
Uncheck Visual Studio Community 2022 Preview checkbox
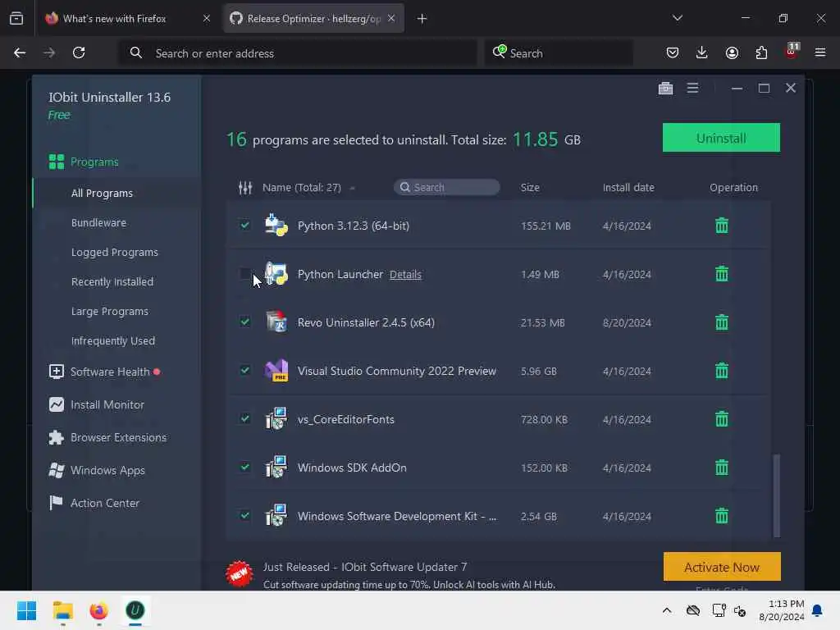pyautogui.click(x=244, y=370)
